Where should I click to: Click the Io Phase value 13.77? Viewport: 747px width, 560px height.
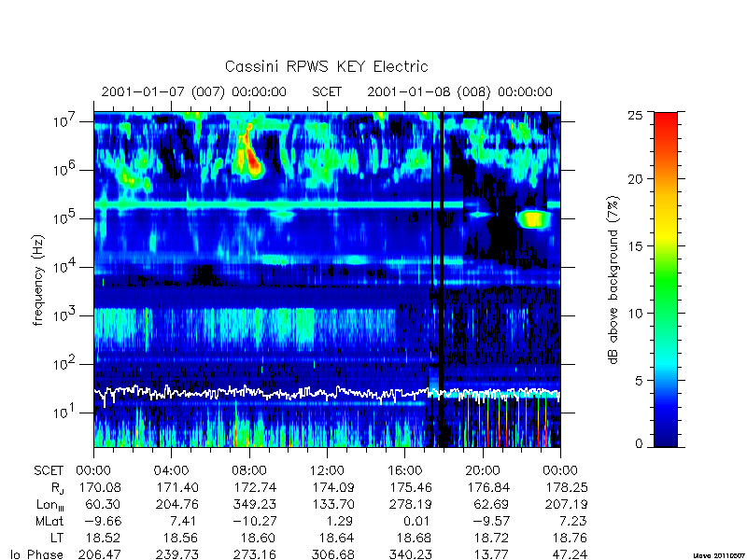click(x=492, y=554)
